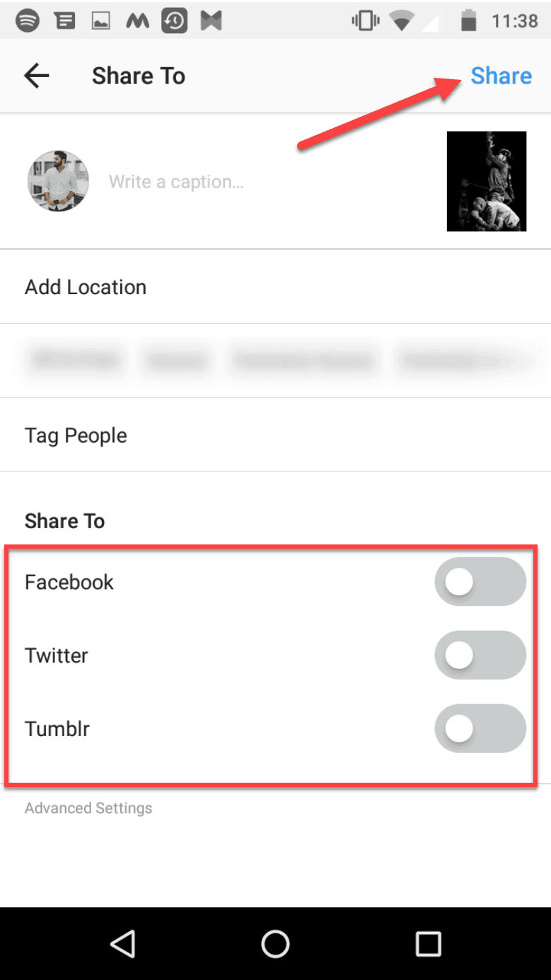
Task: Toggle the Tumblr share switch
Action: (480, 728)
